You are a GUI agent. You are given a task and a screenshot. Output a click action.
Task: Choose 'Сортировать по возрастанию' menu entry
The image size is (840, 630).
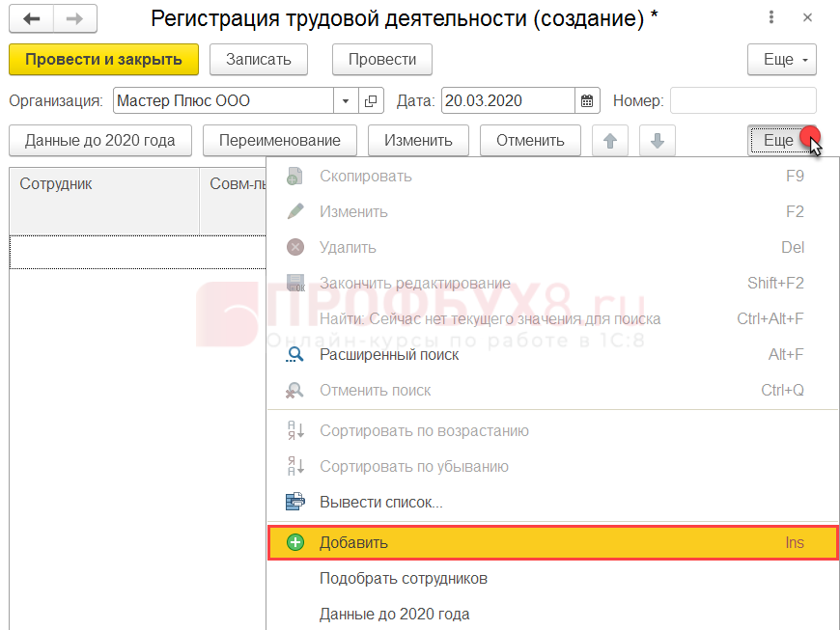coord(553,431)
